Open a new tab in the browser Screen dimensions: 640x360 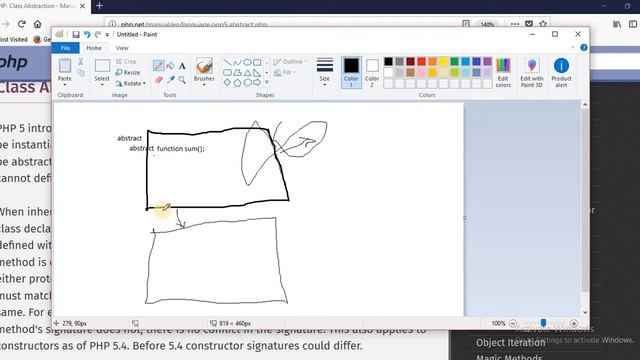click(x=99, y=6)
